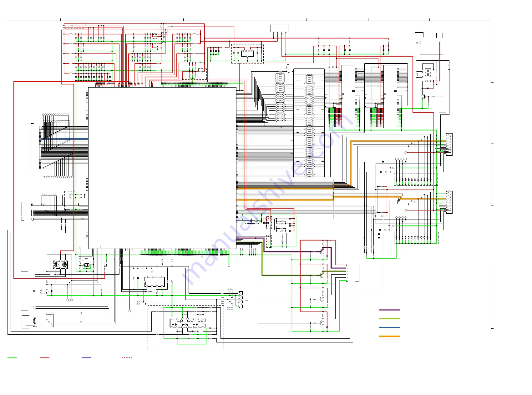
Task: Click the large dashed box at bottom center
Action: 186,327
